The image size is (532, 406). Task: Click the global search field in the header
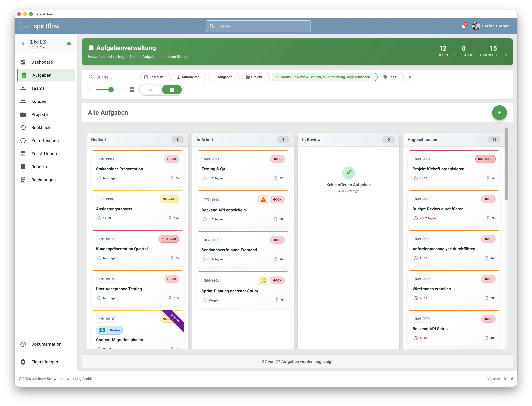(258, 26)
